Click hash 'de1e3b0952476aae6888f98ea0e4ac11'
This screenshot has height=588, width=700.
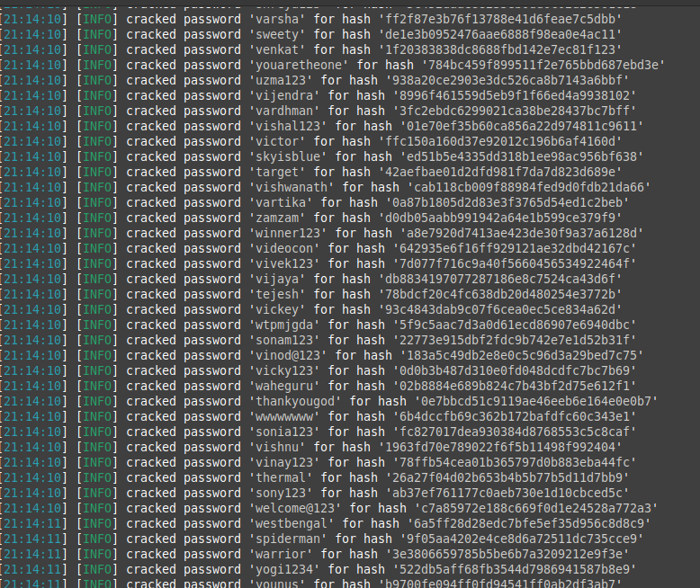click(500, 34)
